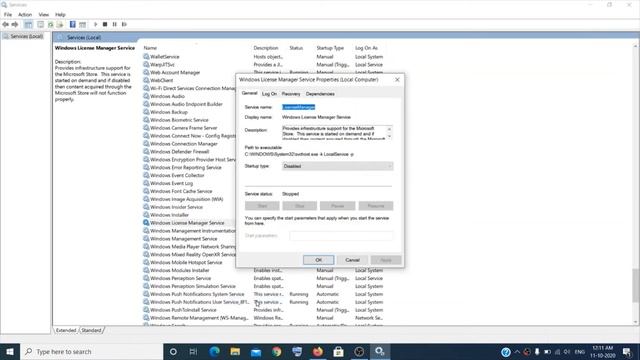Click the Back arrow toolbar icon
Viewport: 640px width, 360px height.
coord(5,24)
